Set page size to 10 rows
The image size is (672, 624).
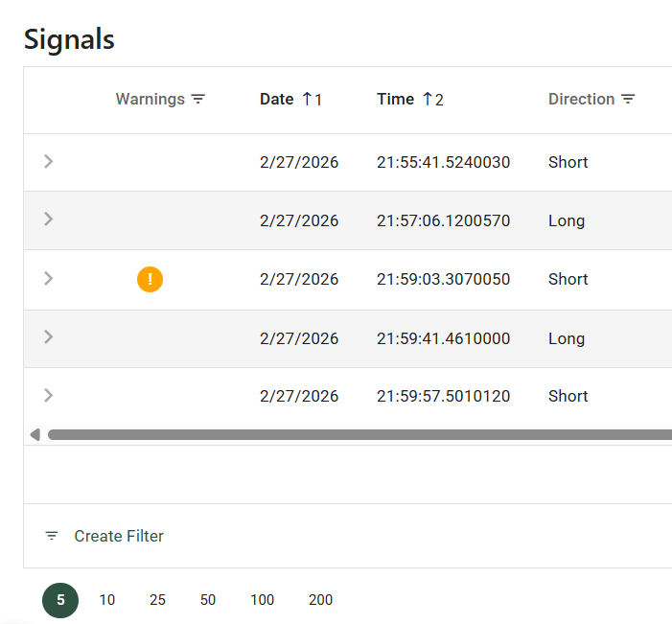coord(107,600)
